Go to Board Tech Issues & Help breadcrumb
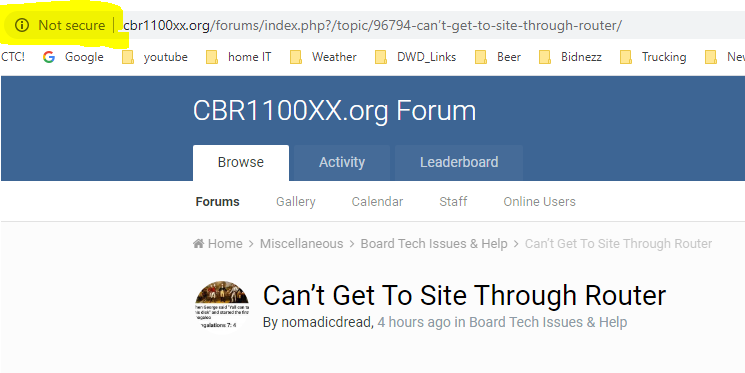Image resolution: width=745 pixels, height=373 pixels. [x=434, y=244]
